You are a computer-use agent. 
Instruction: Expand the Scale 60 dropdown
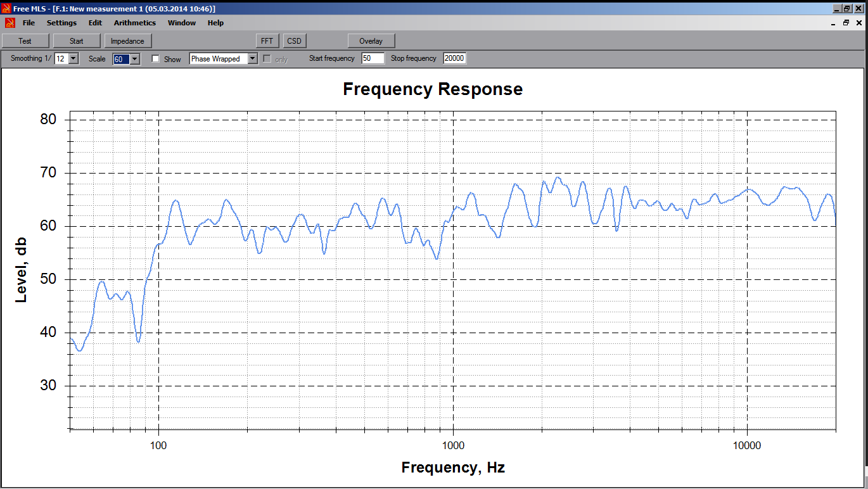coord(134,59)
